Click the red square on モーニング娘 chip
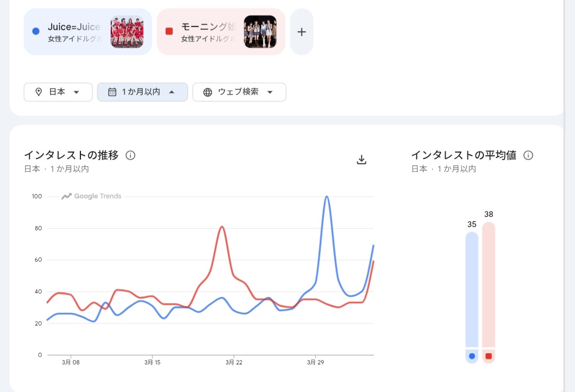 pos(169,31)
